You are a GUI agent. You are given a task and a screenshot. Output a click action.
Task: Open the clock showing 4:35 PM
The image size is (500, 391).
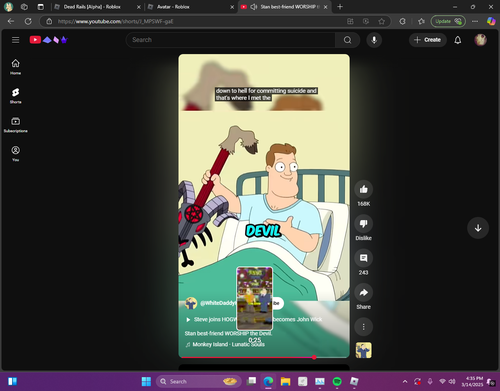pyautogui.click(x=472, y=381)
